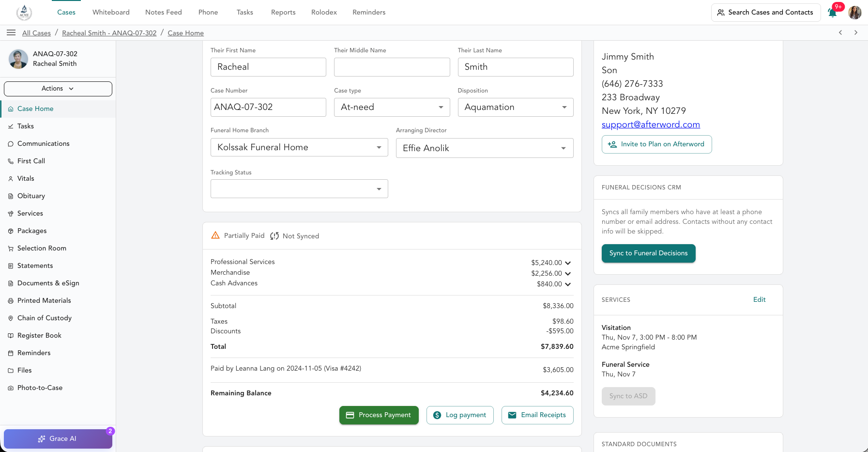
Task: Open the top Tasks tab
Action: point(245,13)
